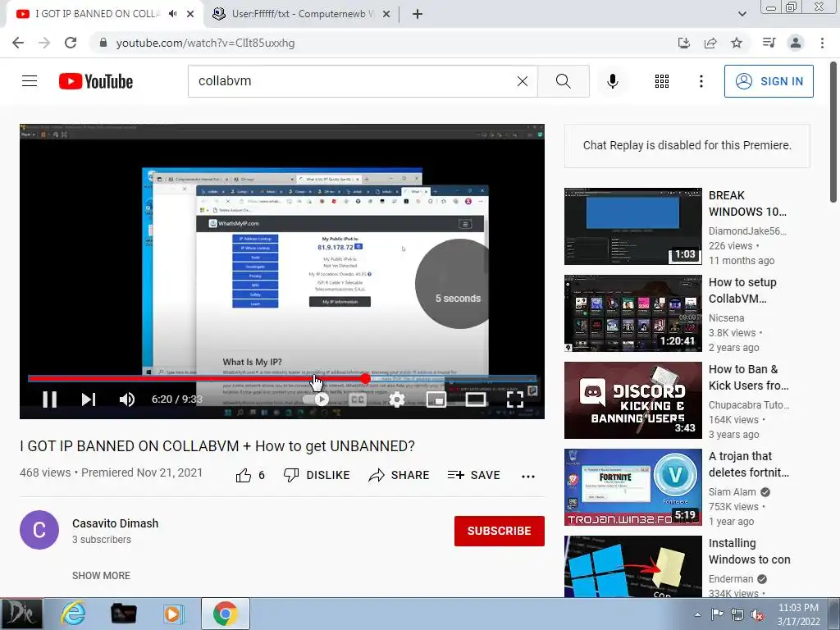Click the page vertical scrollbar
Image resolution: width=840 pixels, height=630 pixels.
click(x=835, y=131)
